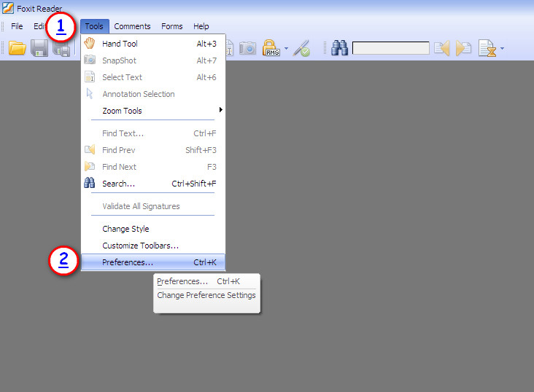Screen dimensions: 534x392
Task: Click the find previous folder arrow icon
Action: point(441,49)
